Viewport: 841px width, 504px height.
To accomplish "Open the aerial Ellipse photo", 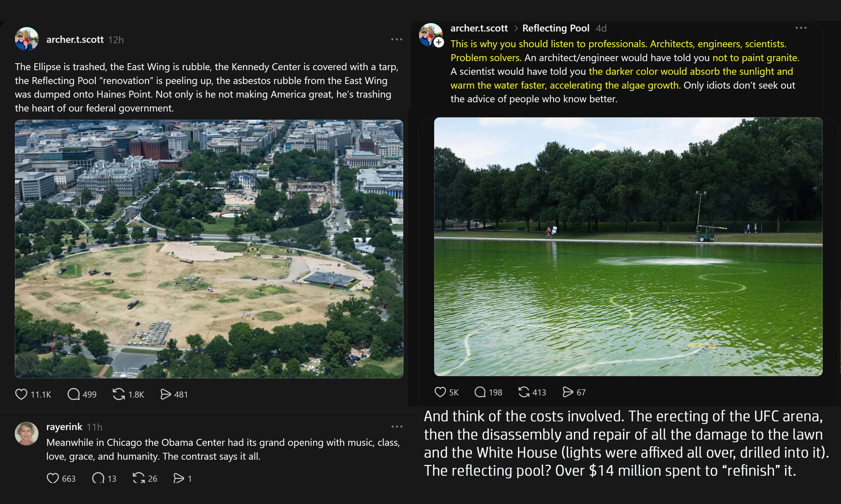I will click(x=209, y=249).
